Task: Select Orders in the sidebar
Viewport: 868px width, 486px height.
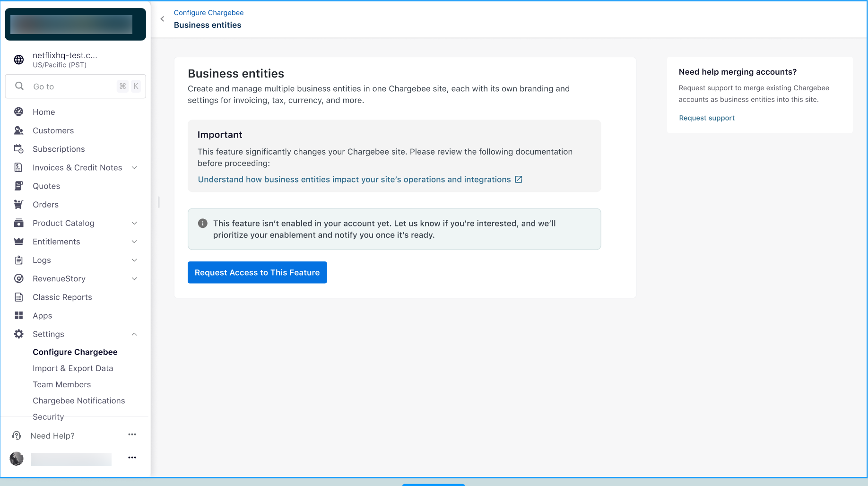Action: (x=46, y=204)
